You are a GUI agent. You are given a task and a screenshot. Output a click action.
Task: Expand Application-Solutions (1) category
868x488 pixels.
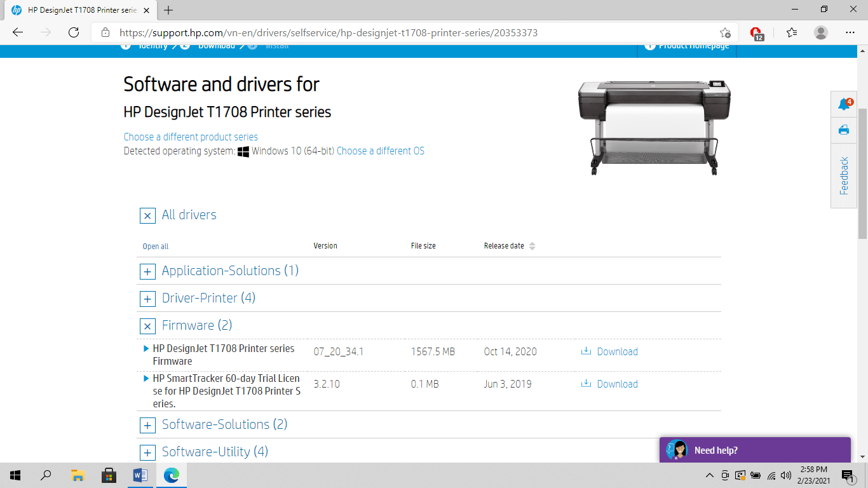(x=147, y=271)
